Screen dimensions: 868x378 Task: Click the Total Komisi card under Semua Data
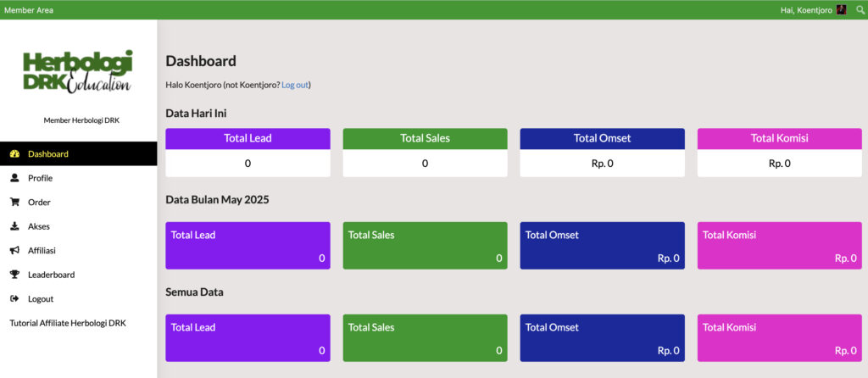pyautogui.click(x=780, y=338)
